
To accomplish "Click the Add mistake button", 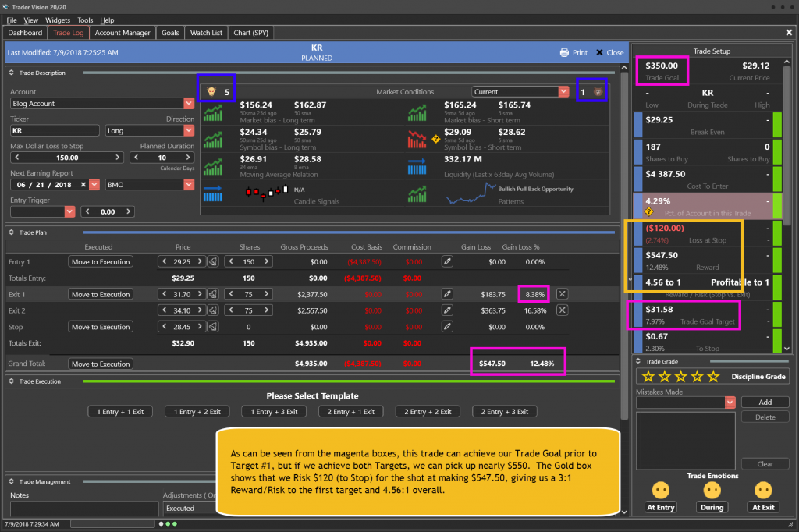I will (765, 402).
